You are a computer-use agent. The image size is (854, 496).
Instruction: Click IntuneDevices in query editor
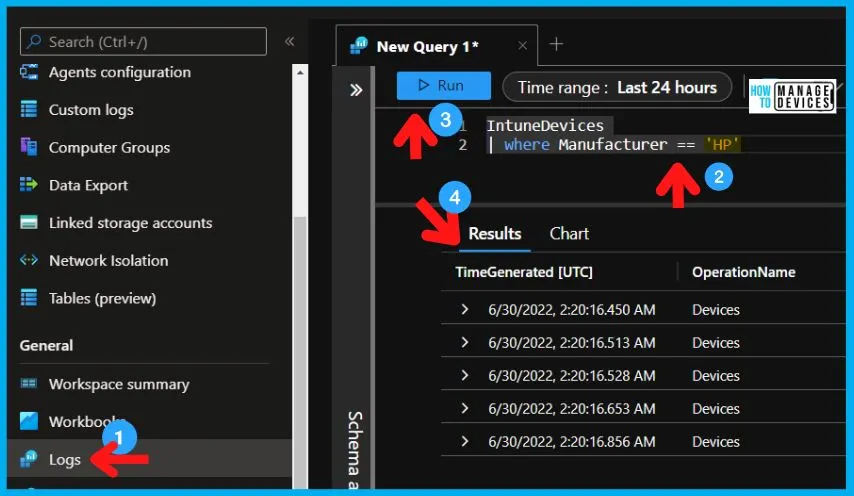545,125
